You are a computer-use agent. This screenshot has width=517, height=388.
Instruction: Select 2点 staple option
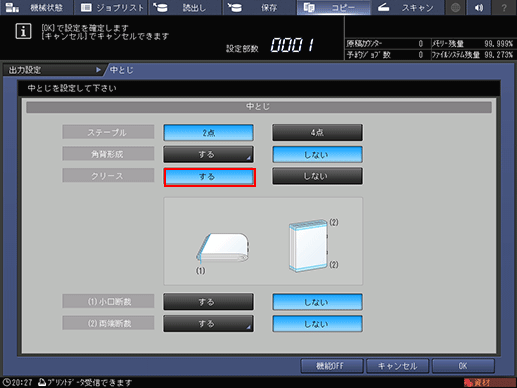tap(208, 133)
